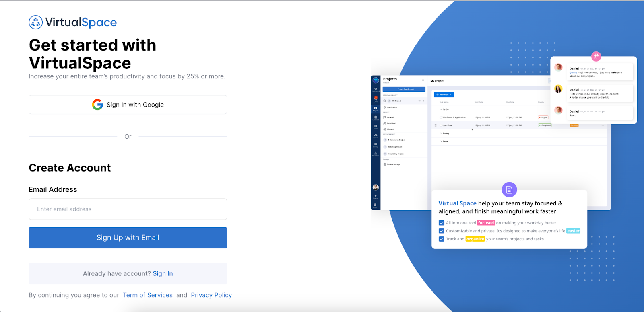This screenshot has height=312, width=644.
Task: Choose Sign In with Google
Action: (x=128, y=105)
